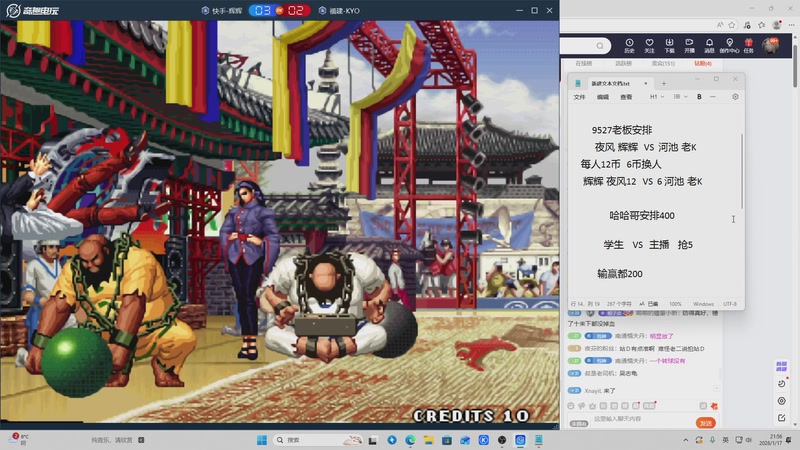Image resolution: width=800 pixels, height=450 pixels.
Task: Click the orange 发送 send button
Action: click(706, 423)
